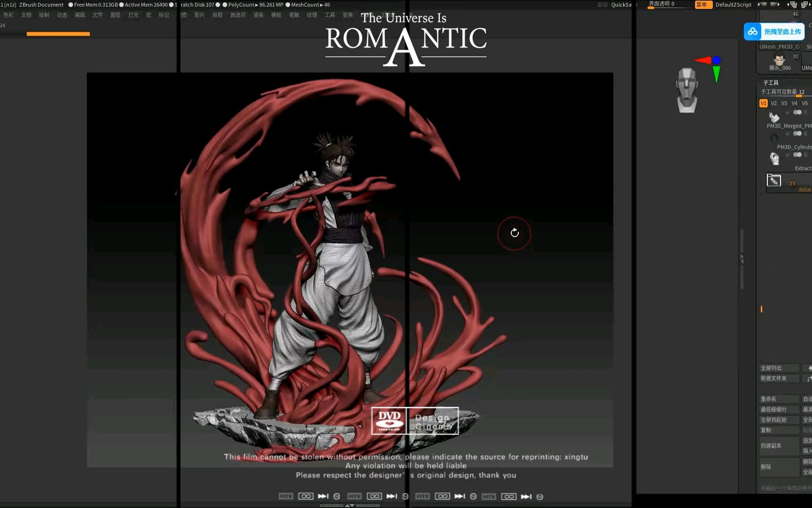This screenshot has height=508, width=812.
Task: Adjust the 子工具可见数量 slider
Action: click(786, 92)
